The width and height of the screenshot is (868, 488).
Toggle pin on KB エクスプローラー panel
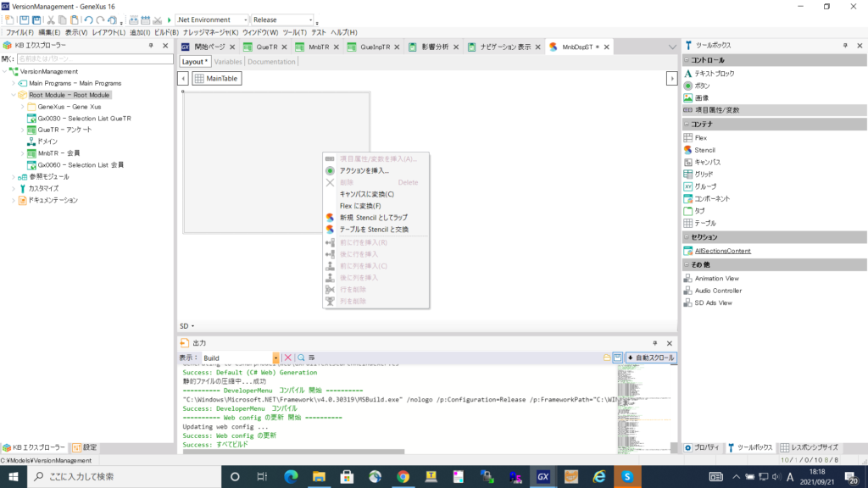click(x=151, y=46)
